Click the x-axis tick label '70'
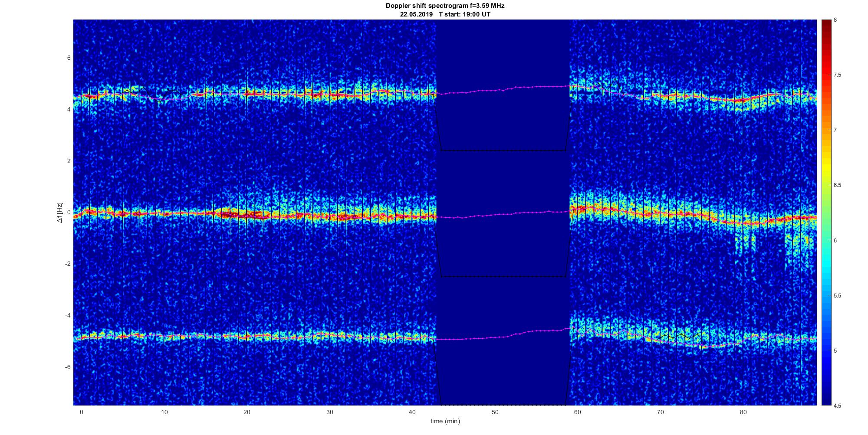 (x=661, y=412)
